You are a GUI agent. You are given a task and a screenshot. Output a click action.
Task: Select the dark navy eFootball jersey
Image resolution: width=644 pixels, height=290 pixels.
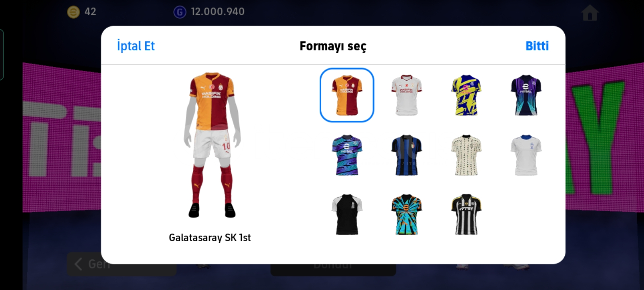coord(526,95)
